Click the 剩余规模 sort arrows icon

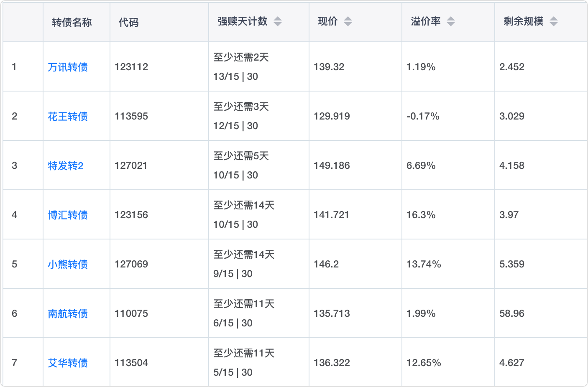click(x=554, y=21)
